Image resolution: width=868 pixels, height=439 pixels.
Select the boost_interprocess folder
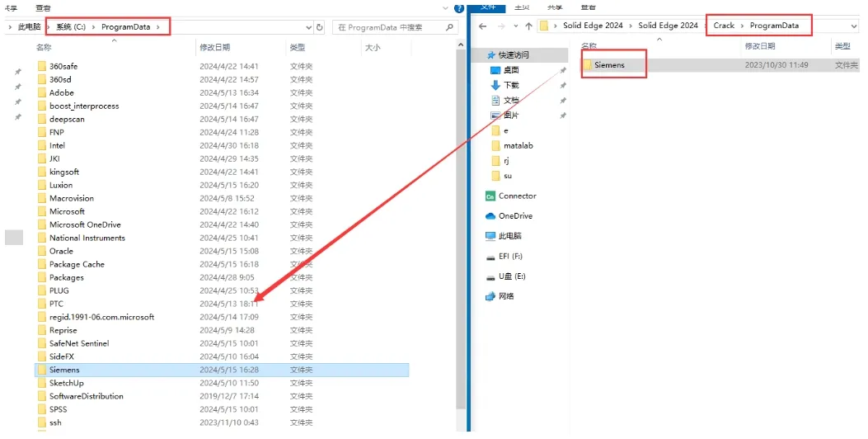click(84, 106)
